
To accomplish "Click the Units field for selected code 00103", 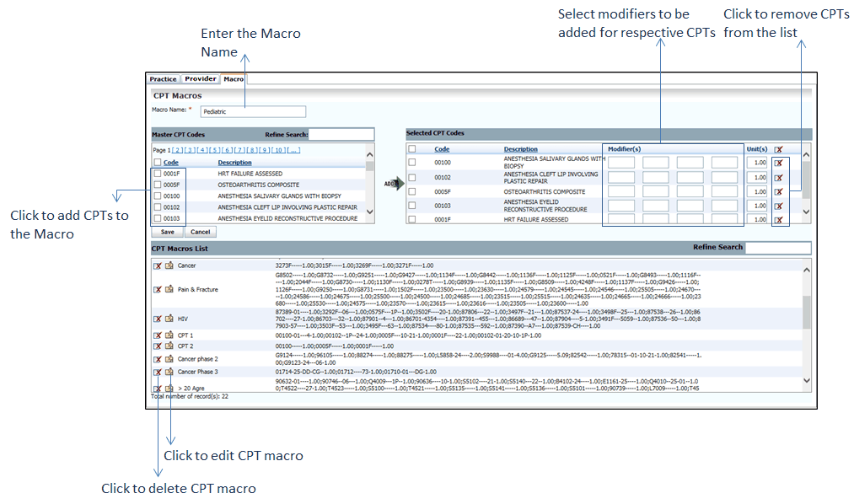I will (x=758, y=206).
